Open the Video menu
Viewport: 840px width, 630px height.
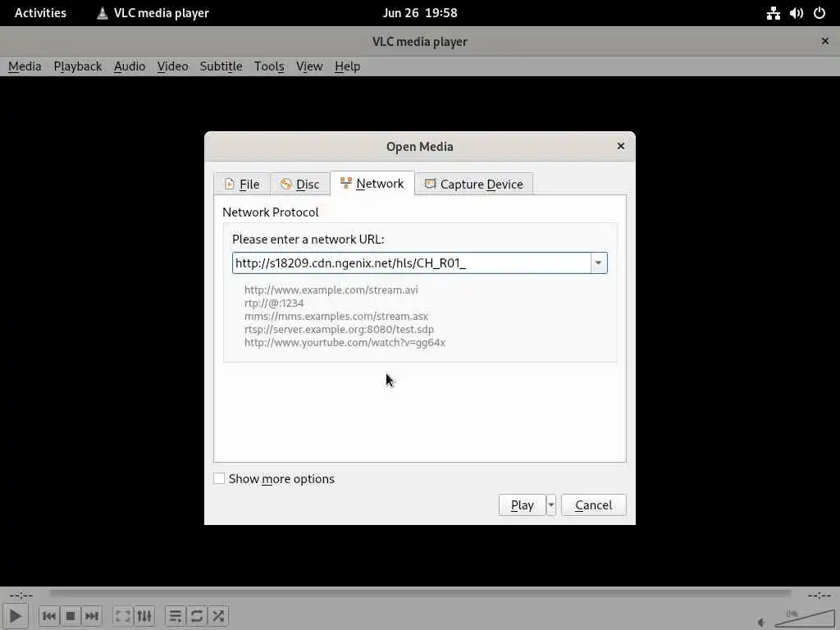[172, 66]
